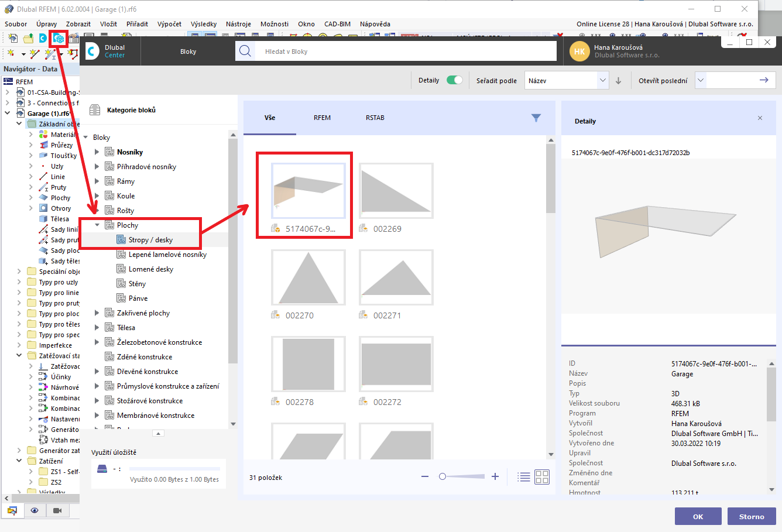Click the Storno button

pyautogui.click(x=752, y=516)
